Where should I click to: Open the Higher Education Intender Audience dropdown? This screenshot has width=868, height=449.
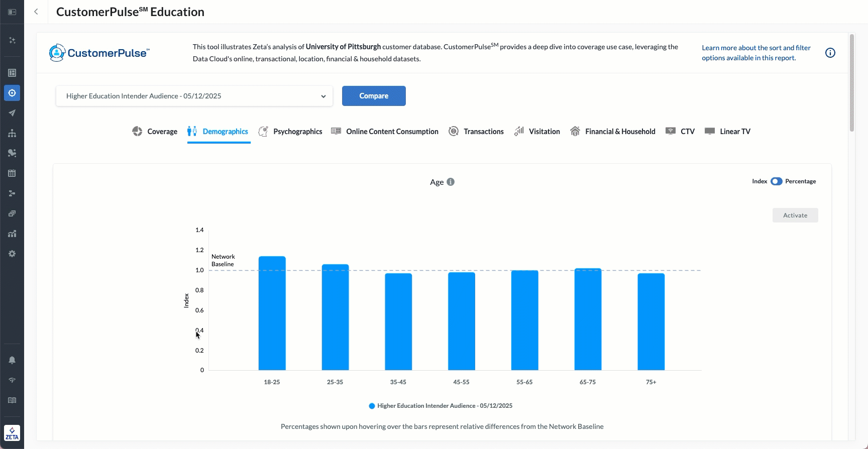(x=194, y=96)
